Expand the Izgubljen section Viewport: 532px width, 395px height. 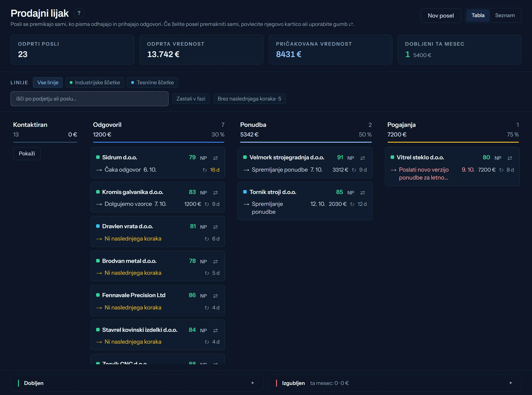(395, 383)
